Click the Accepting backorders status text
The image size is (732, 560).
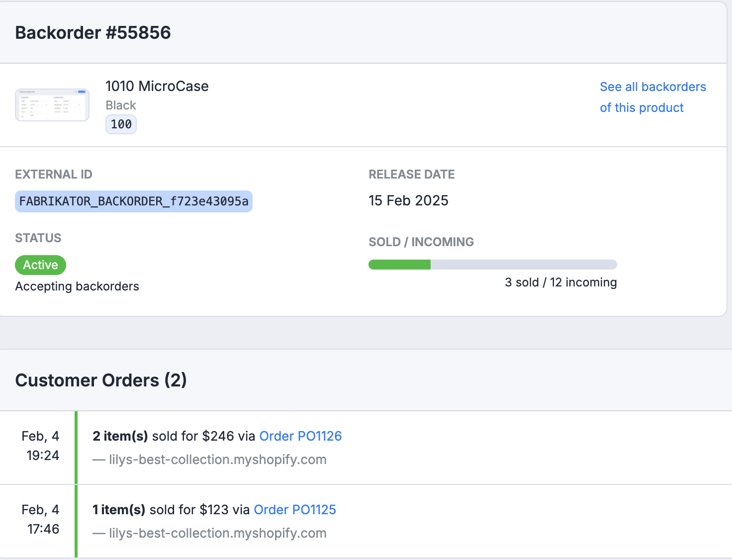point(77,286)
